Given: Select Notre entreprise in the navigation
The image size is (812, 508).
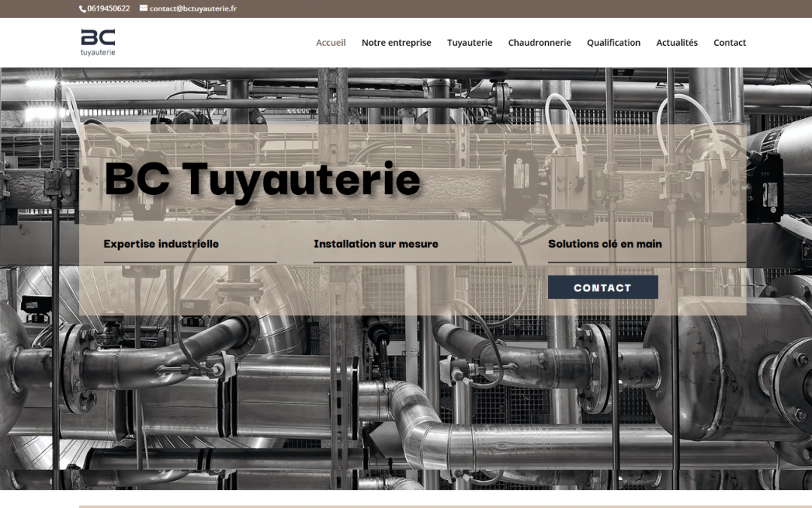Looking at the screenshot, I should click(396, 43).
